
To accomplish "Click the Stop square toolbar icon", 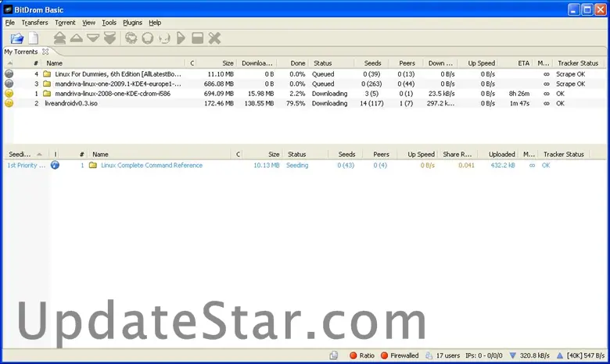I will [198, 38].
